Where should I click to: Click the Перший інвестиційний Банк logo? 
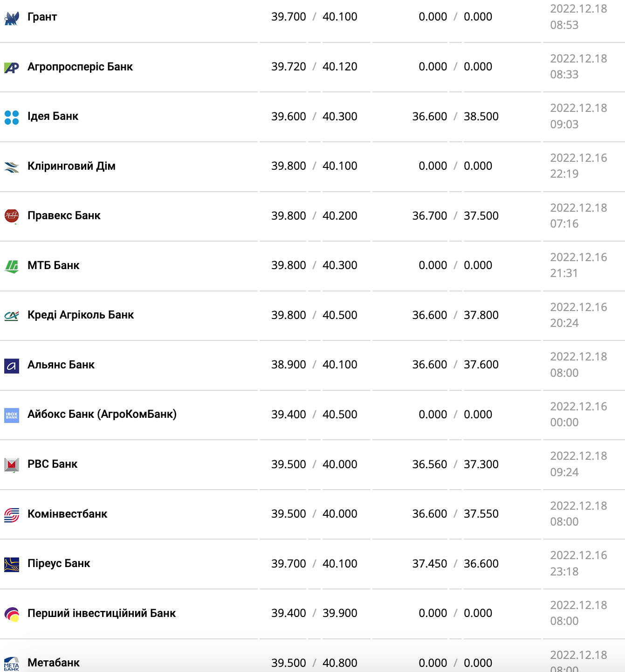click(x=12, y=614)
